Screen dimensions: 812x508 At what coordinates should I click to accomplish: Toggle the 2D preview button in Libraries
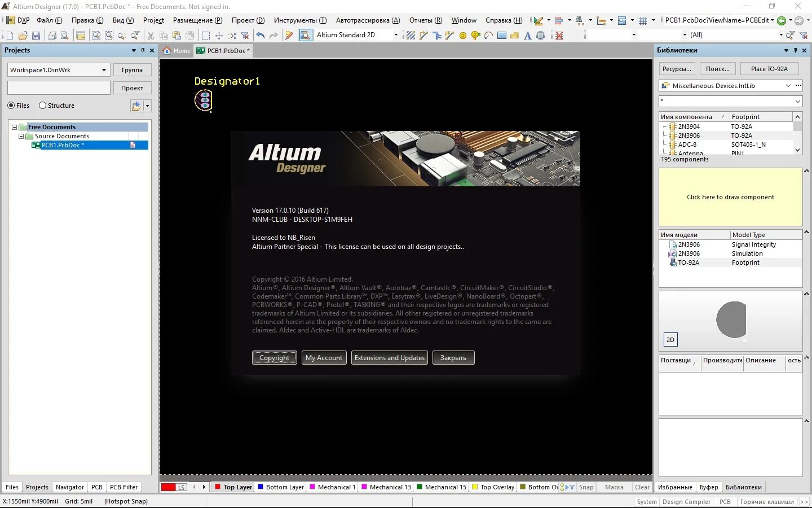[x=670, y=340]
